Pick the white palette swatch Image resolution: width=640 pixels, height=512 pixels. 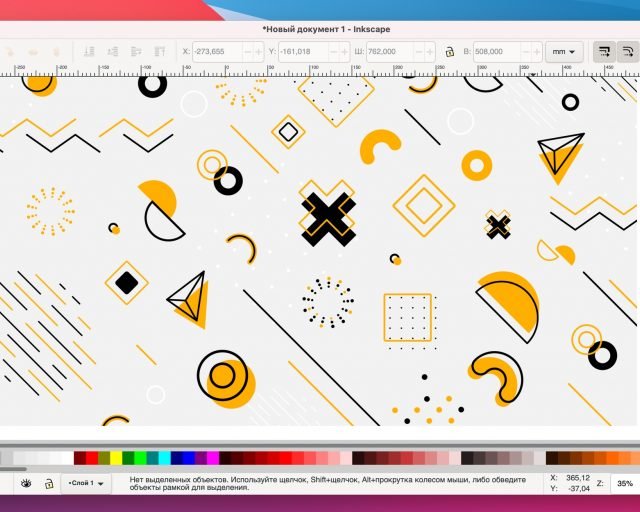[x=67, y=458]
